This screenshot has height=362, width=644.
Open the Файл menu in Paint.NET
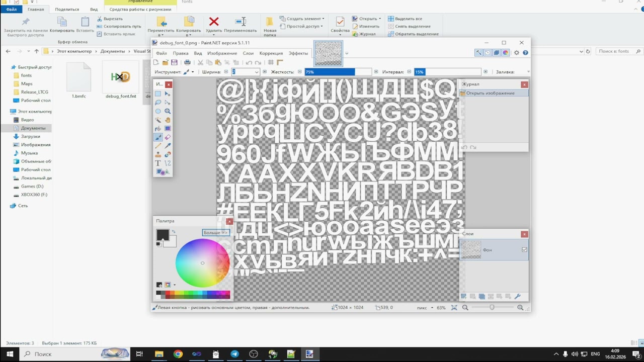tap(161, 53)
